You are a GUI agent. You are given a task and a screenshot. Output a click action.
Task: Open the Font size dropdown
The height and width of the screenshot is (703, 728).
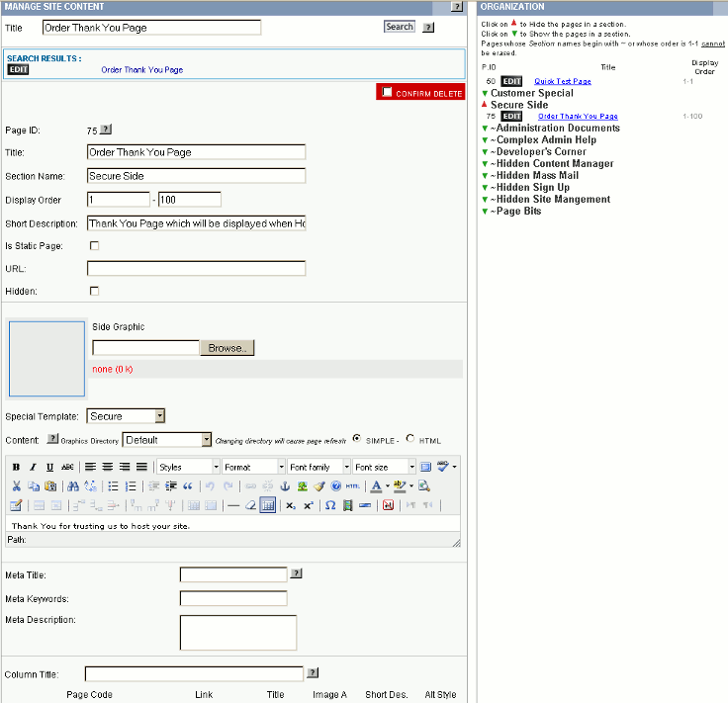[384, 467]
